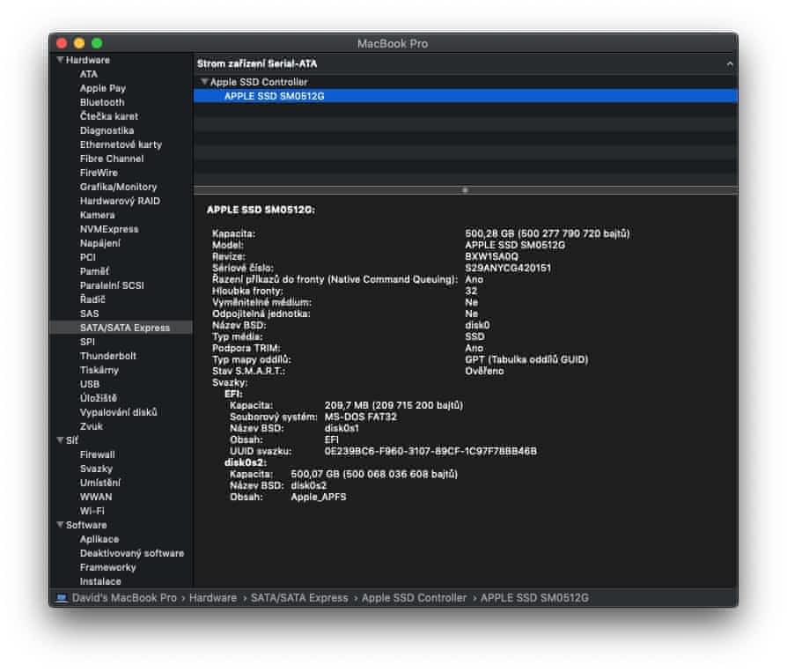Select APPLE SSD SM0512G device row
This screenshot has width=787, height=672.
[x=274, y=96]
